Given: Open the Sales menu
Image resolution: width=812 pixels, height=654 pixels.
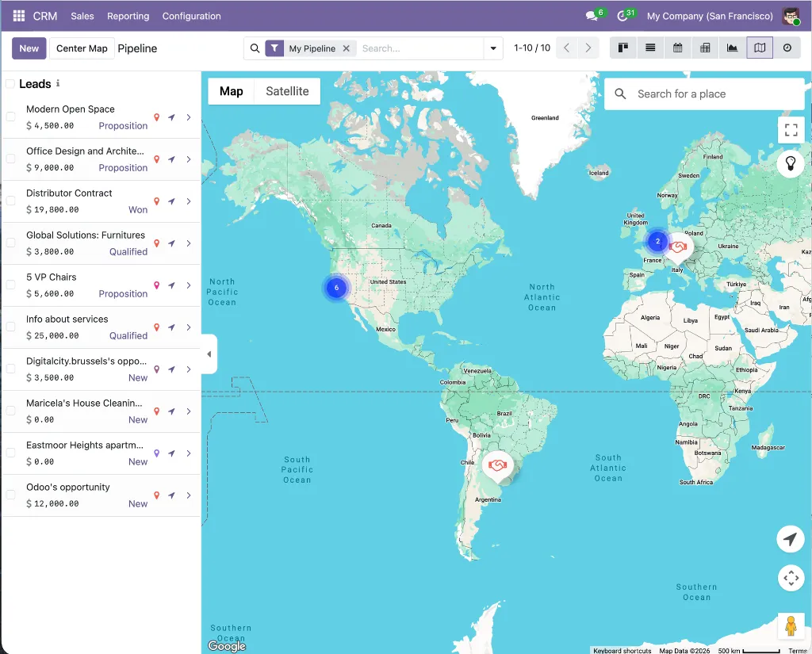Looking at the screenshot, I should [x=82, y=16].
